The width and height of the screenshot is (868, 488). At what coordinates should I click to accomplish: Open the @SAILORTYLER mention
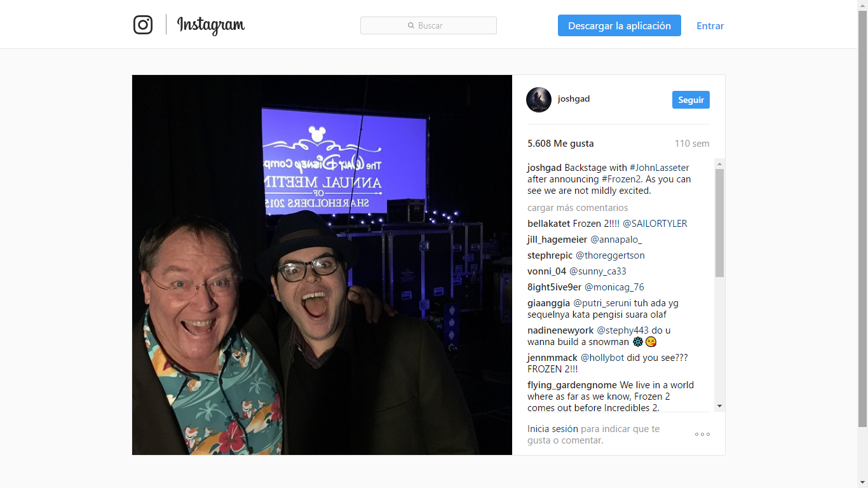click(x=655, y=224)
